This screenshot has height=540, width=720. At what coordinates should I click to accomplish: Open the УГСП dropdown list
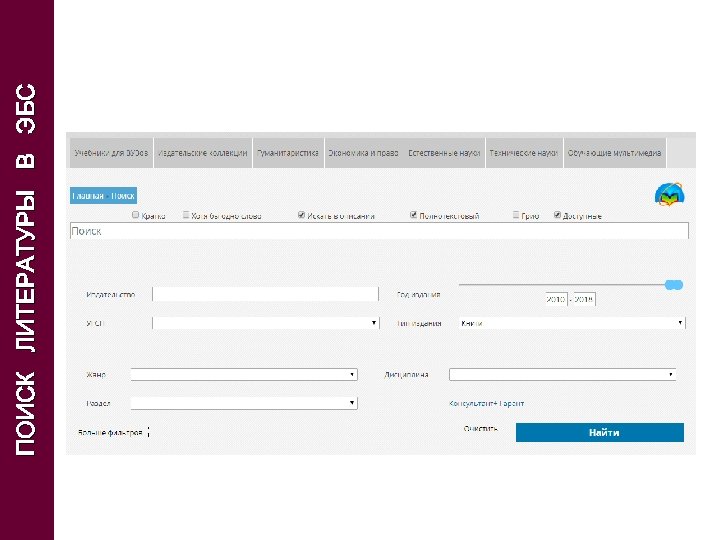(x=266, y=323)
